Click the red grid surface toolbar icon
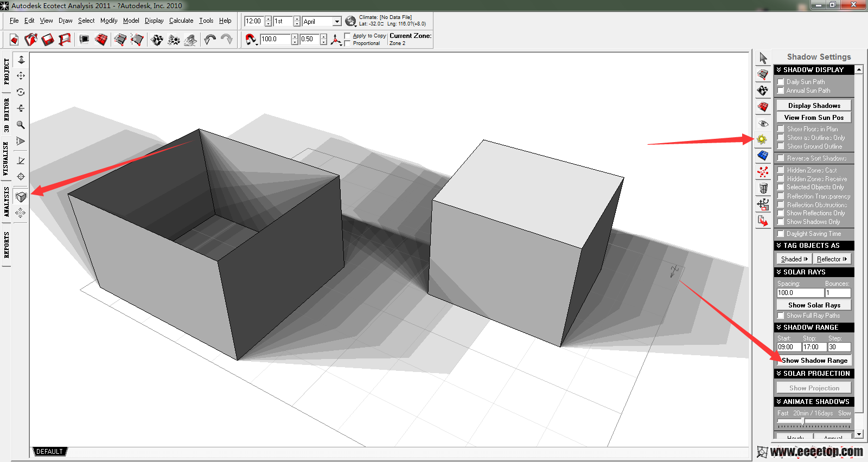The image size is (868, 462). [101, 40]
